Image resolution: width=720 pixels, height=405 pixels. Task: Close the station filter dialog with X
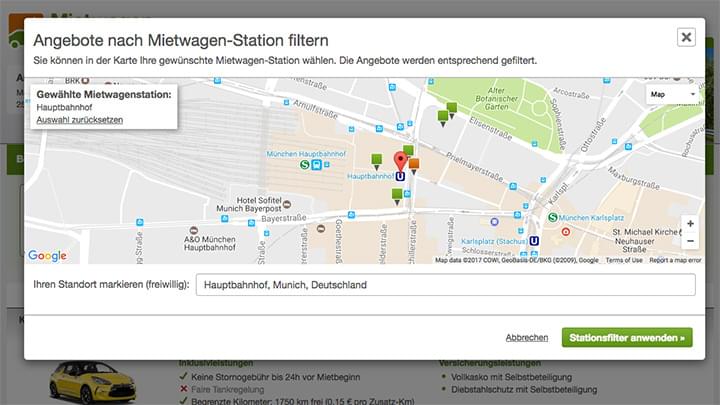tap(686, 37)
